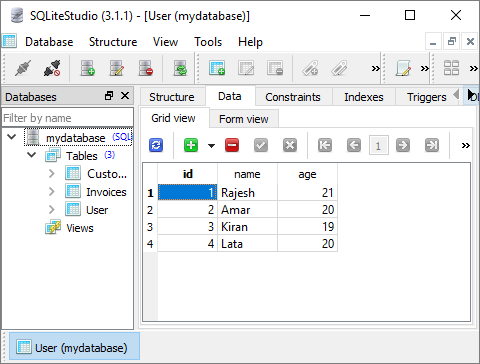Refresh database schema toolbar icon
This screenshot has width=480, height=364.
coord(180,68)
